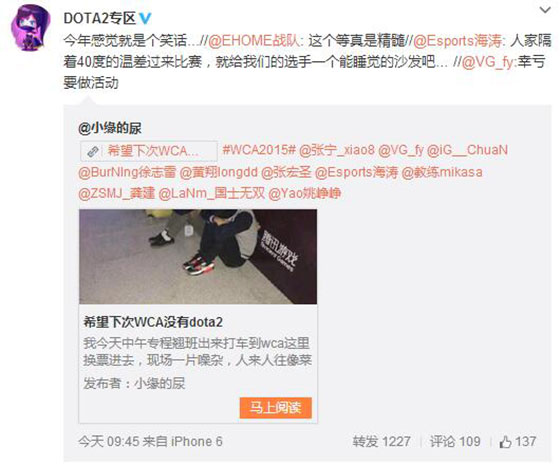This screenshot has width=560, height=464.
Task: Go to @张宁_xiao8 profile
Action: 337,150
